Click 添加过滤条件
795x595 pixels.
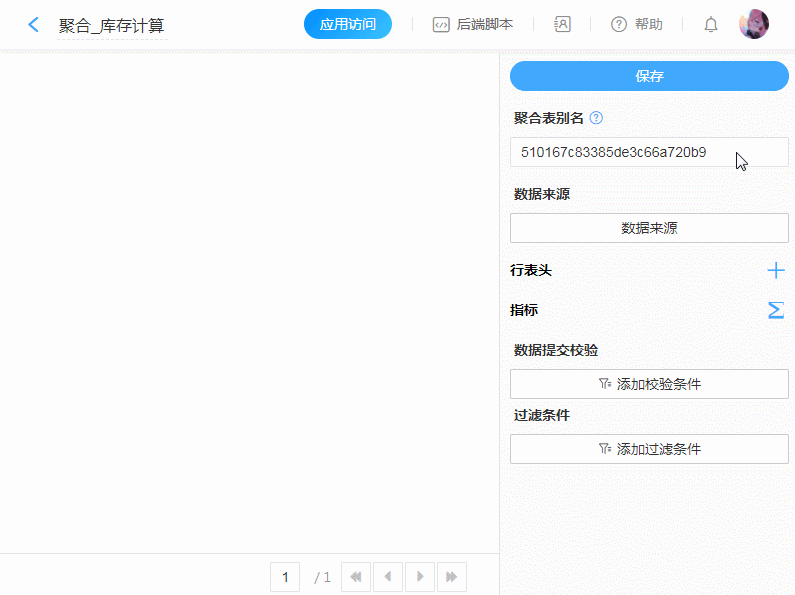[649, 449]
